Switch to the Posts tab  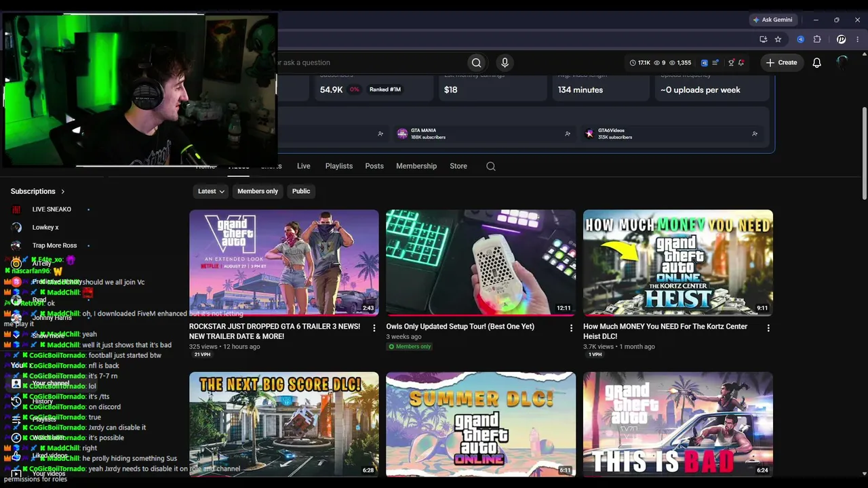coord(374,166)
